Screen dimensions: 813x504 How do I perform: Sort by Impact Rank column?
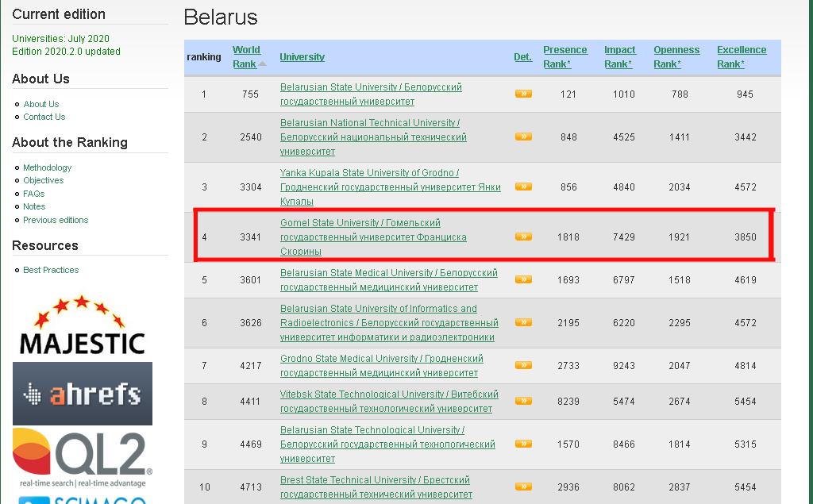pyautogui.click(x=619, y=57)
